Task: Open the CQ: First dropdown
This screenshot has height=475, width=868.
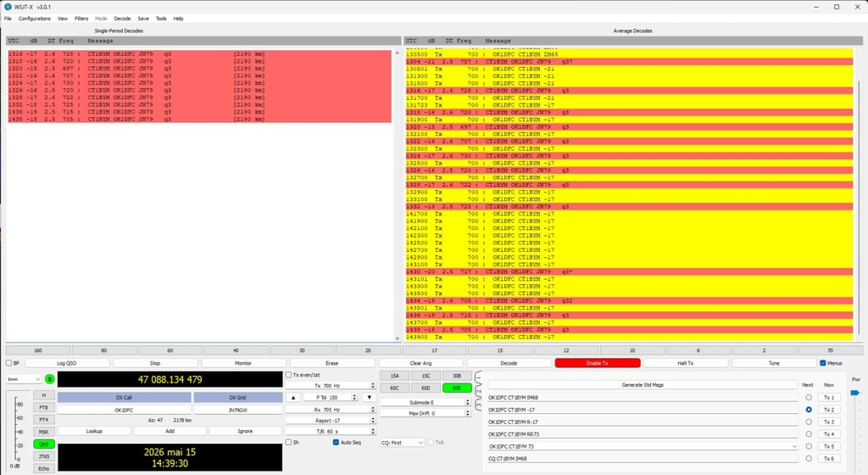Action: coord(403,442)
